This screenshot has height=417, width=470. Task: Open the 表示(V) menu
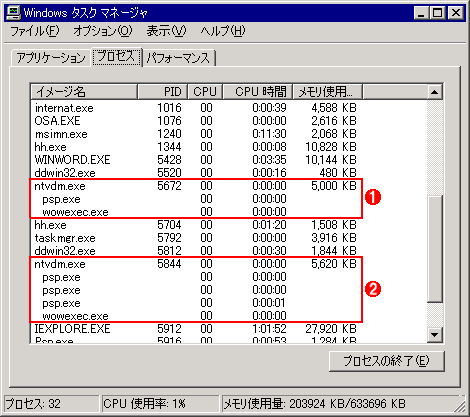pyautogui.click(x=166, y=31)
